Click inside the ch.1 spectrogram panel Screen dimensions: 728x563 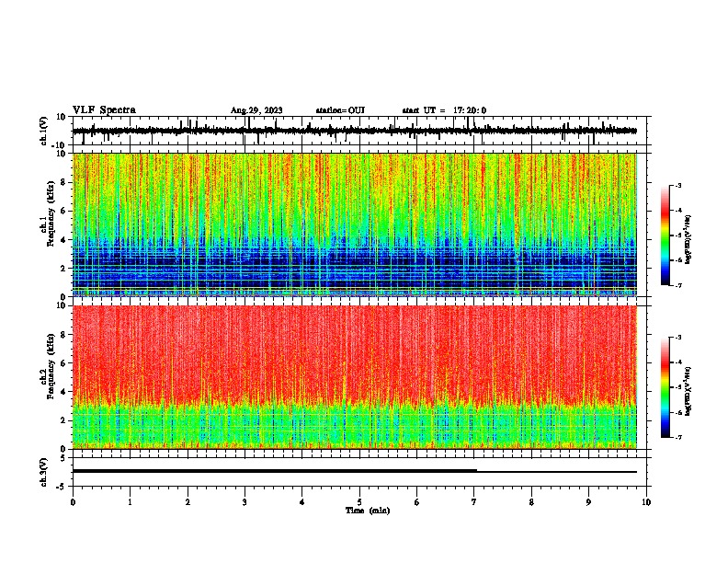click(354, 224)
